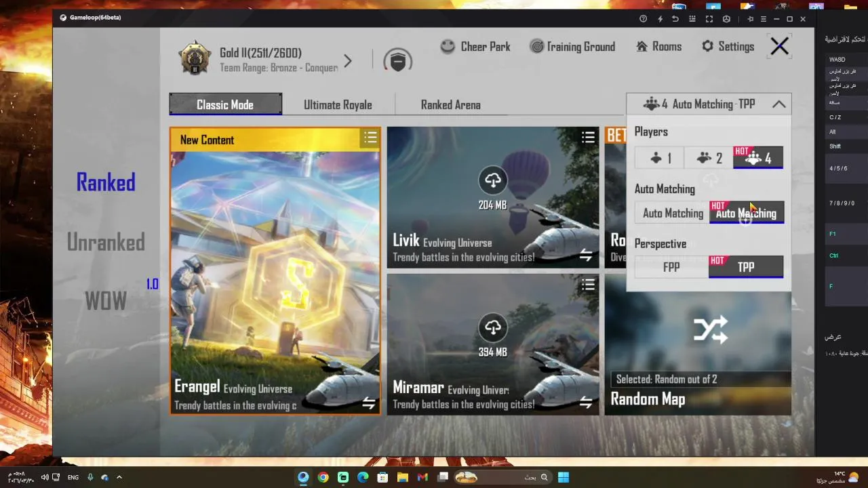This screenshot has height=488, width=868.
Task: Expand rank details chevron next to Gold II
Action: coord(348,61)
